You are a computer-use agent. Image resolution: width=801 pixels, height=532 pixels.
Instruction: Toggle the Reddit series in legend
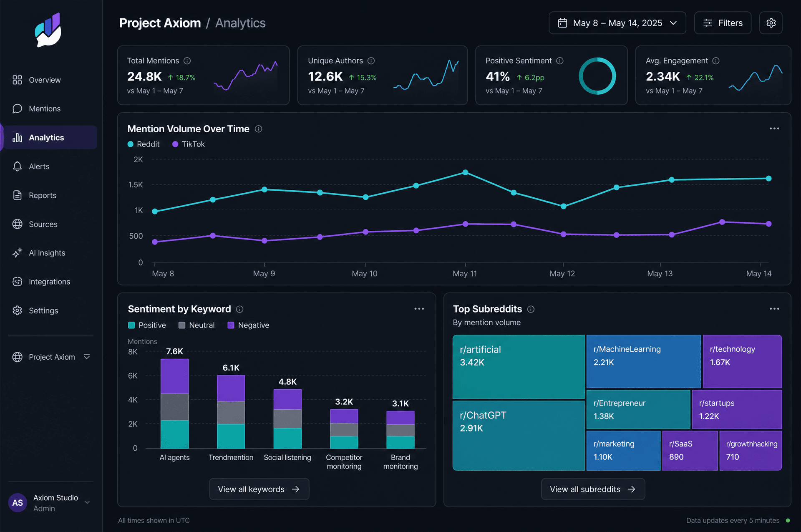tap(144, 144)
